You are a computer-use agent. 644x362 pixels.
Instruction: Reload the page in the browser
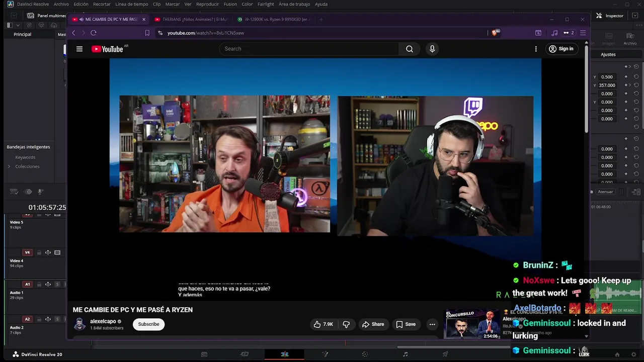coord(94,33)
